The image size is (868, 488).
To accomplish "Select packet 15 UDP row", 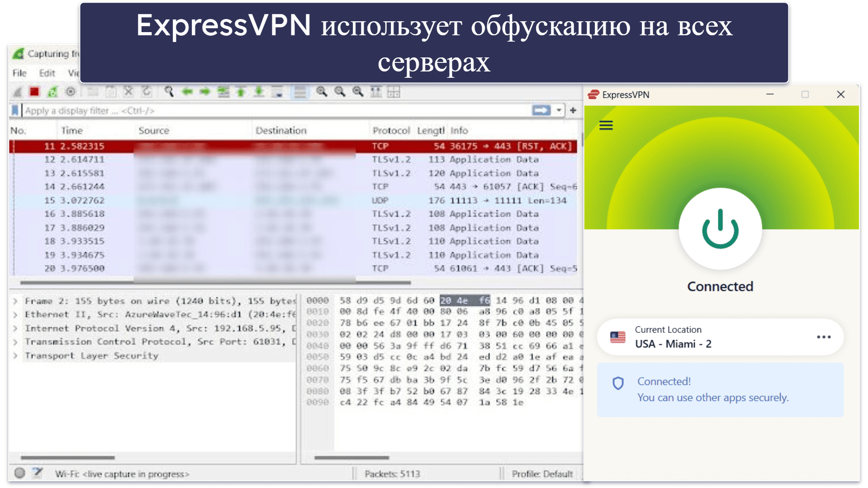I will click(293, 200).
